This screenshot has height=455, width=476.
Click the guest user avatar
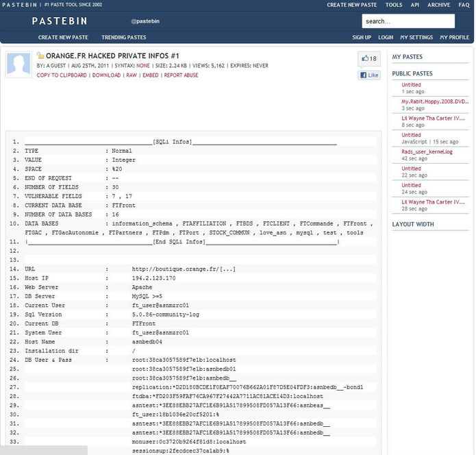tap(18, 64)
